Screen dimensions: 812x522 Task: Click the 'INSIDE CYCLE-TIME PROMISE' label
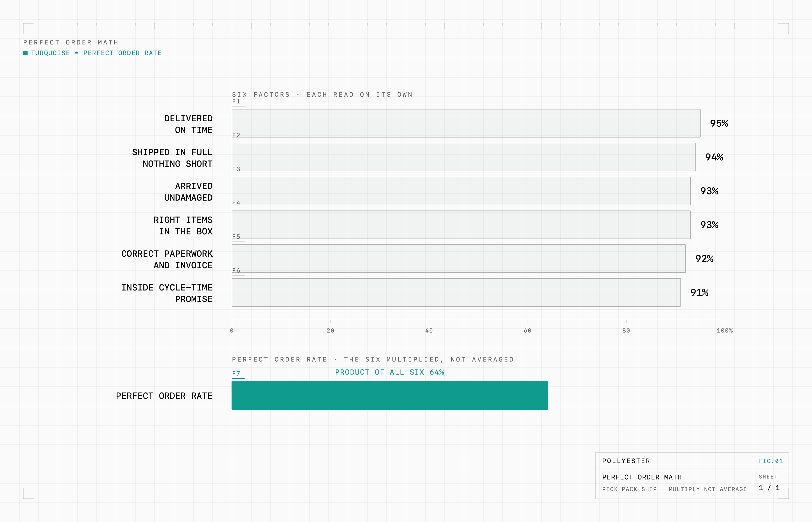[x=167, y=294]
